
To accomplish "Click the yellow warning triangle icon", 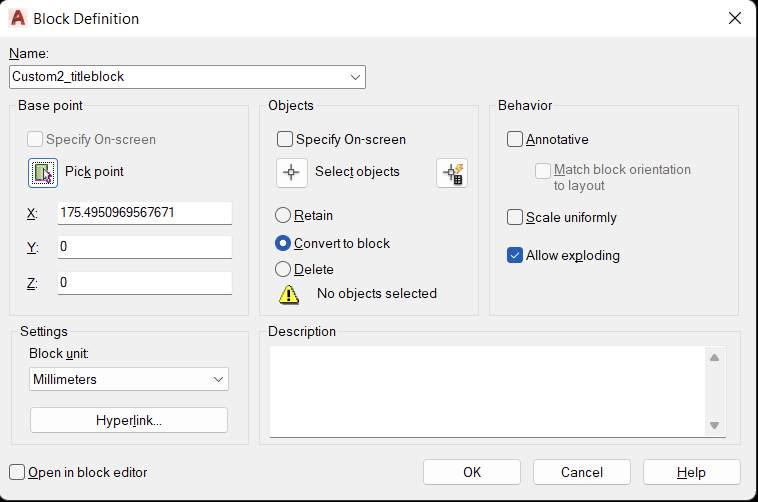I will 289,294.
